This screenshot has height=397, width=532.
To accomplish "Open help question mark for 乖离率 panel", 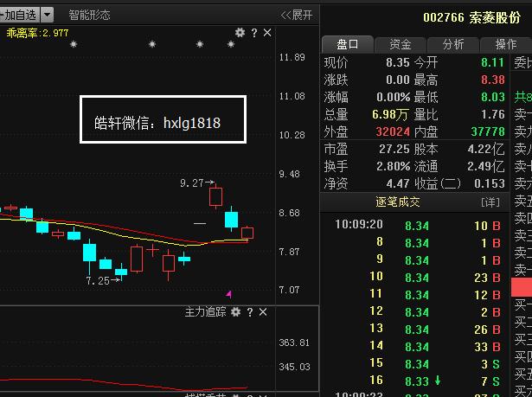I will [x=254, y=33].
